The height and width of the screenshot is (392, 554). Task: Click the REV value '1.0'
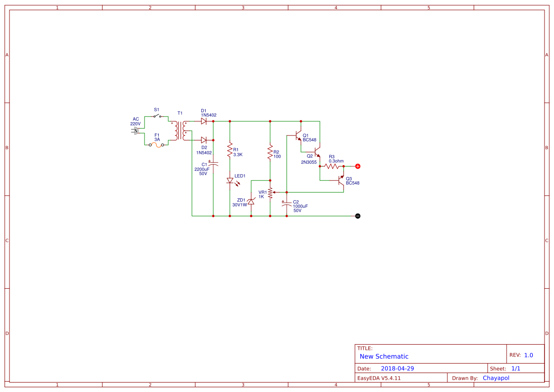[x=528, y=355]
